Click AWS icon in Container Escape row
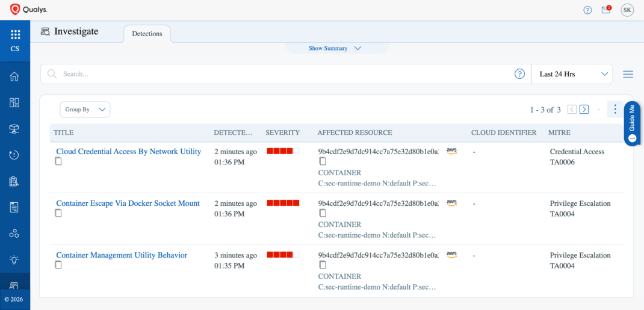This screenshot has width=644, height=310. (x=451, y=203)
